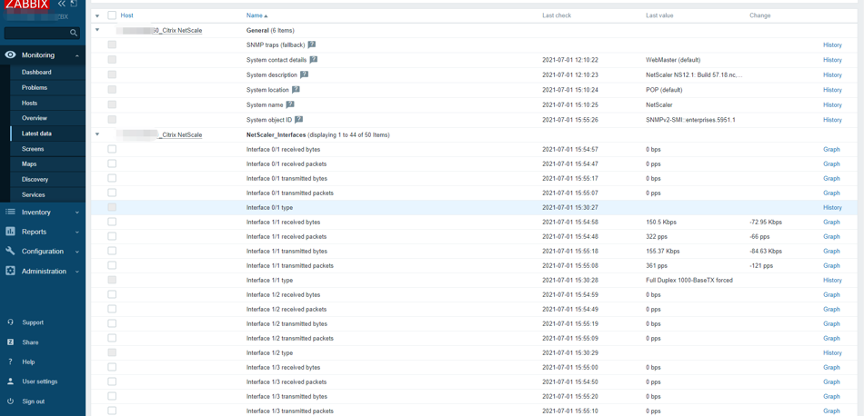
Task: Check Interface 0/1 received bytes checkbox
Action: 112,149
